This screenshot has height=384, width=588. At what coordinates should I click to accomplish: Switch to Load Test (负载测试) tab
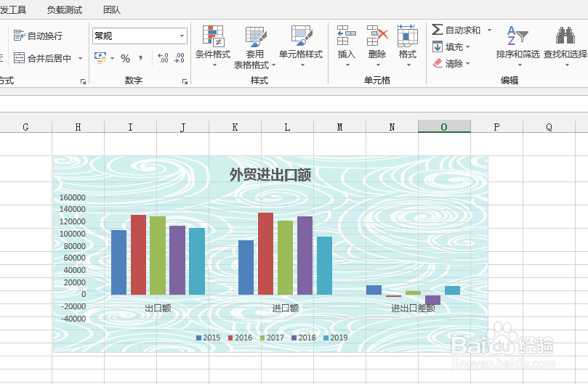(65, 9)
